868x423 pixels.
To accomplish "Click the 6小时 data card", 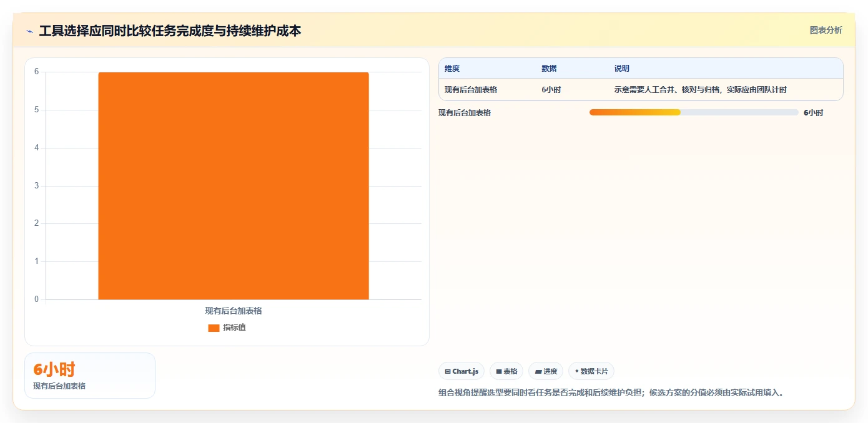I will click(x=90, y=376).
